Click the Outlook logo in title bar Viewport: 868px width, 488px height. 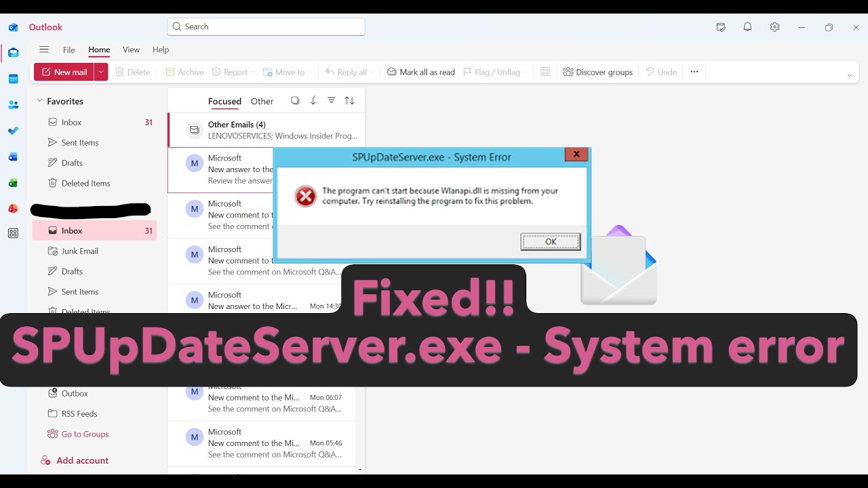(13, 28)
